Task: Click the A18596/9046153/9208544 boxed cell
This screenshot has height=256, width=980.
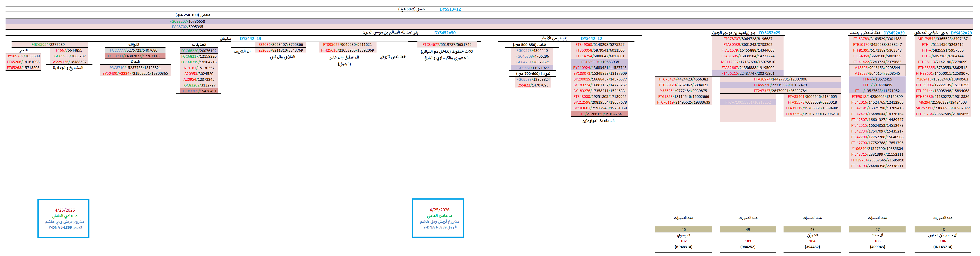Action: (x=877, y=68)
